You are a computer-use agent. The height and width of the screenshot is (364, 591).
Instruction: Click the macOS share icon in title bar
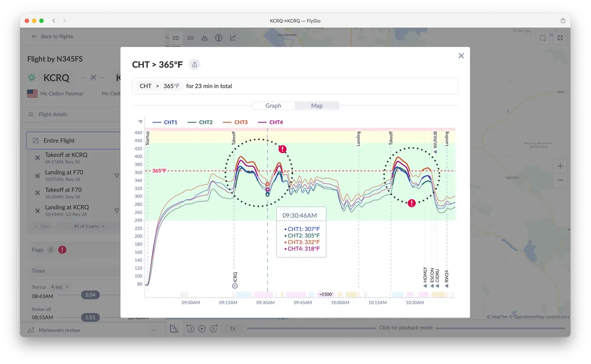click(x=563, y=21)
